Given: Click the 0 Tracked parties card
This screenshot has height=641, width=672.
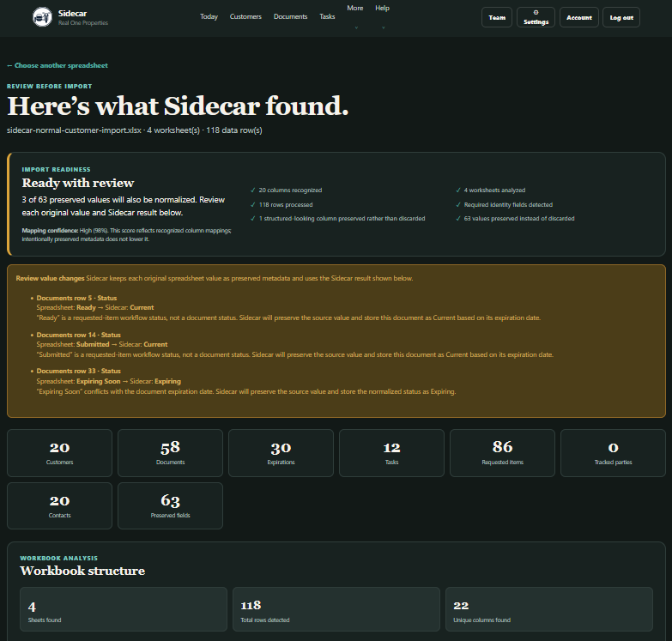Looking at the screenshot, I should 613,453.
